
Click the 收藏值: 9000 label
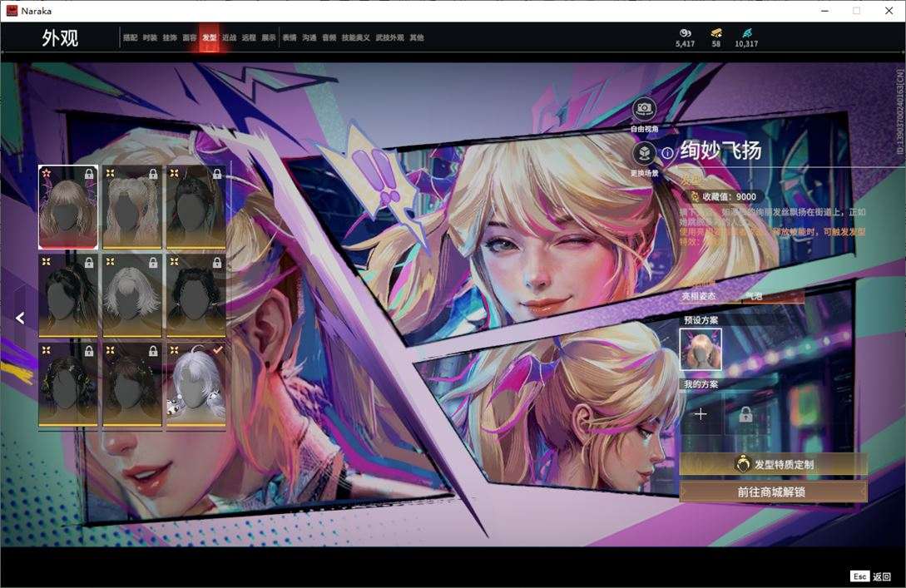729,196
